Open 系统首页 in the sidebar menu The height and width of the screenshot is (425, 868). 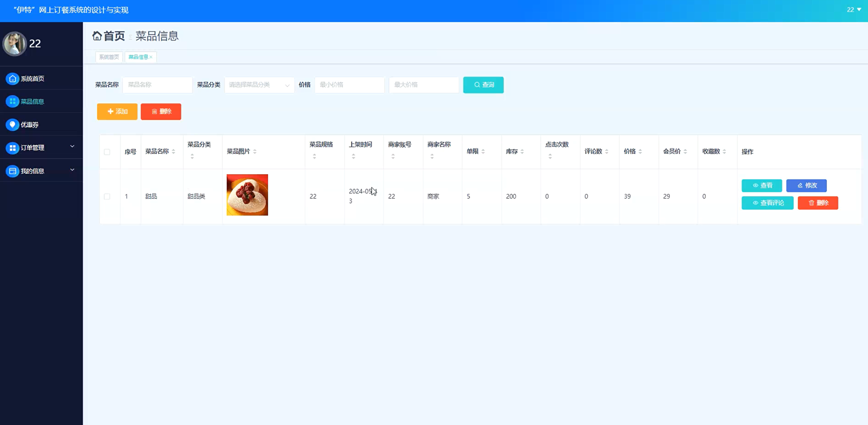41,79
